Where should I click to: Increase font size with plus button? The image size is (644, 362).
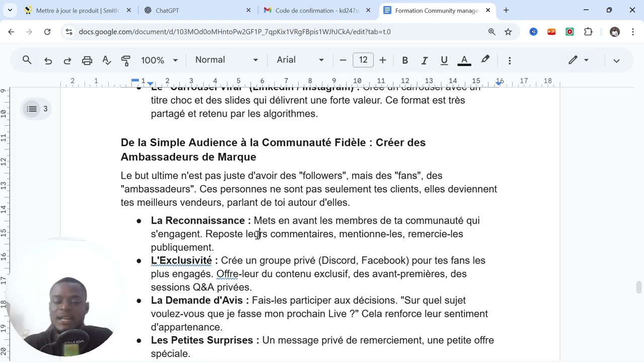pyautogui.click(x=382, y=60)
